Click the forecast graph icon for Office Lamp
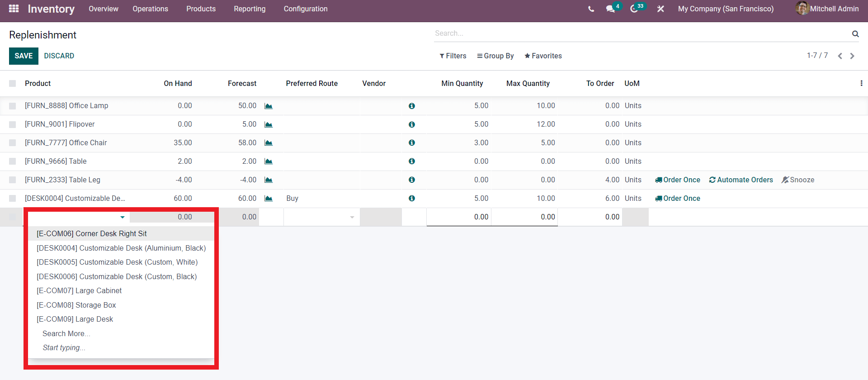The image size is (868, 380). point(269,106)
